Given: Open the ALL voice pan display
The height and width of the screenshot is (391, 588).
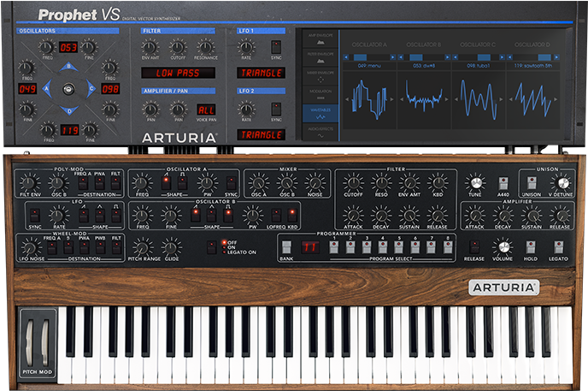Looking at the screenshot, I should pos(206,110).
